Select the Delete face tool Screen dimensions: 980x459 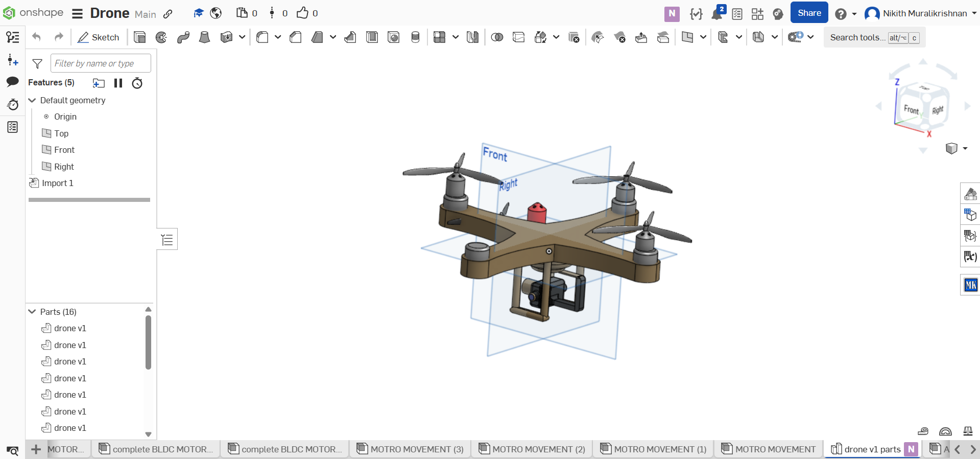[619, 37]
